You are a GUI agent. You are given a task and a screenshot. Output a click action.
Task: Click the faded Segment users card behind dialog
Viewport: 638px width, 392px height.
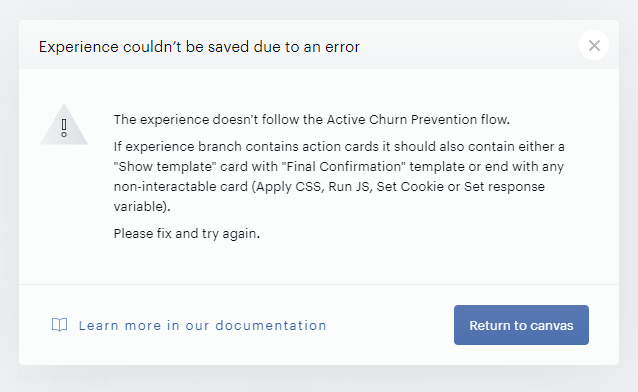63,375
